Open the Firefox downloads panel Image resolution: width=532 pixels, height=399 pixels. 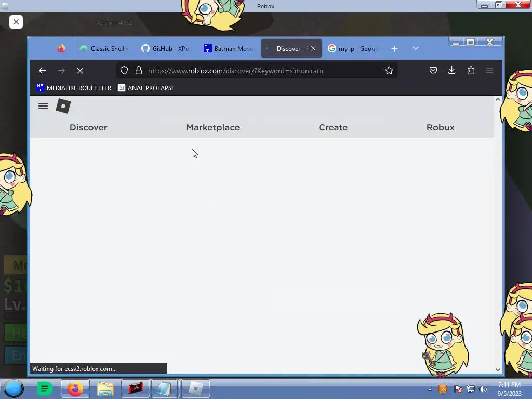point(451,70)
